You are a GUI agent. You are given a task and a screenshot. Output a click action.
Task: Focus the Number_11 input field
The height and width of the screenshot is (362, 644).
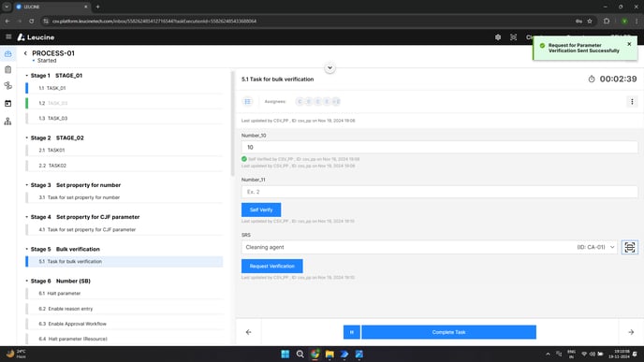[x=439, y=192]
